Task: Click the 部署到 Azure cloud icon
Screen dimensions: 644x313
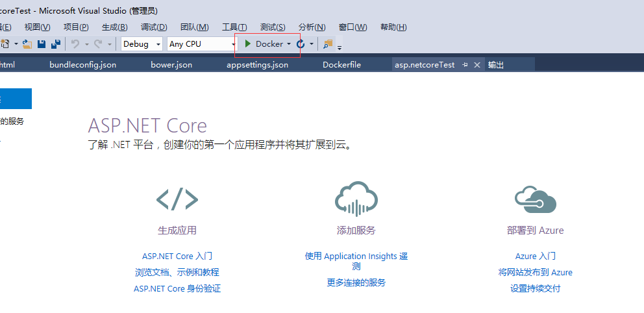Action: point(535,199)
